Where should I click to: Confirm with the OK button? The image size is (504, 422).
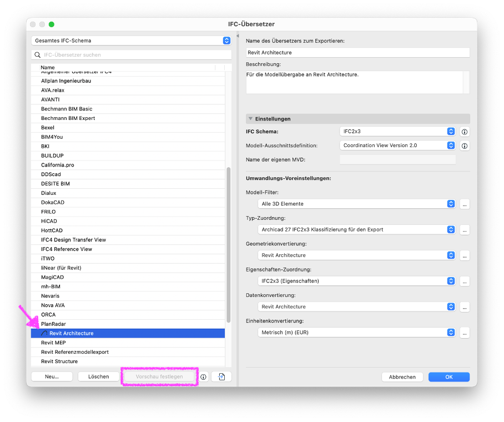click(x=448, y=377)
